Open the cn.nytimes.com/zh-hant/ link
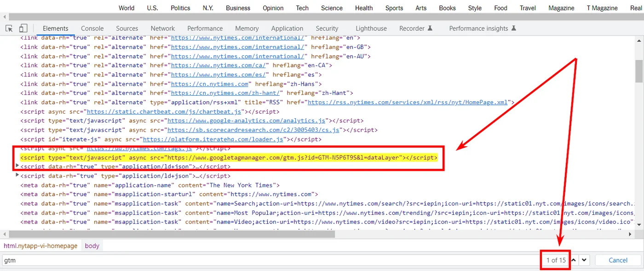The width and height of the screenshot is (644, 271). click(225, 93)
